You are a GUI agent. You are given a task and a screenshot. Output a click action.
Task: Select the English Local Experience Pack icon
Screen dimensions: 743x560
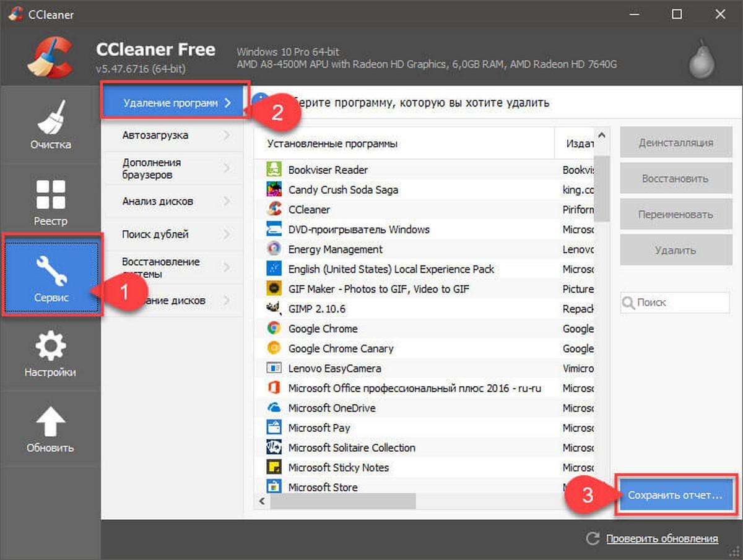point(274,269)
